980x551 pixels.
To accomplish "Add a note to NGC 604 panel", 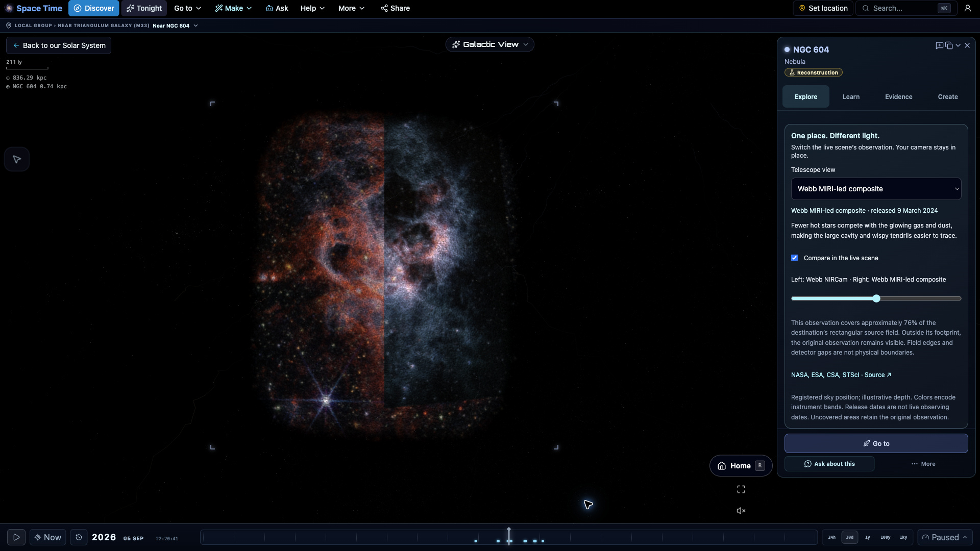I will (x=939, y=45).
